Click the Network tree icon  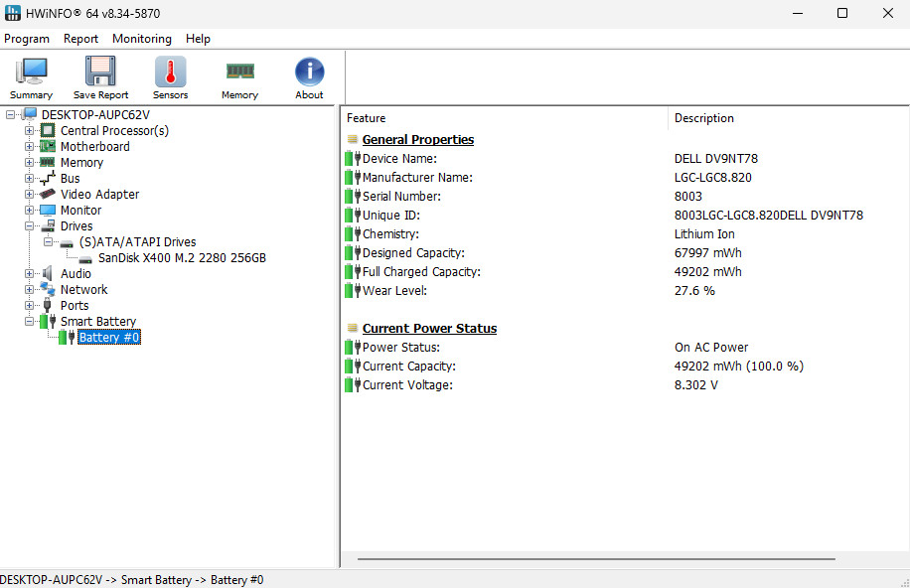click(x=48, y=289)
